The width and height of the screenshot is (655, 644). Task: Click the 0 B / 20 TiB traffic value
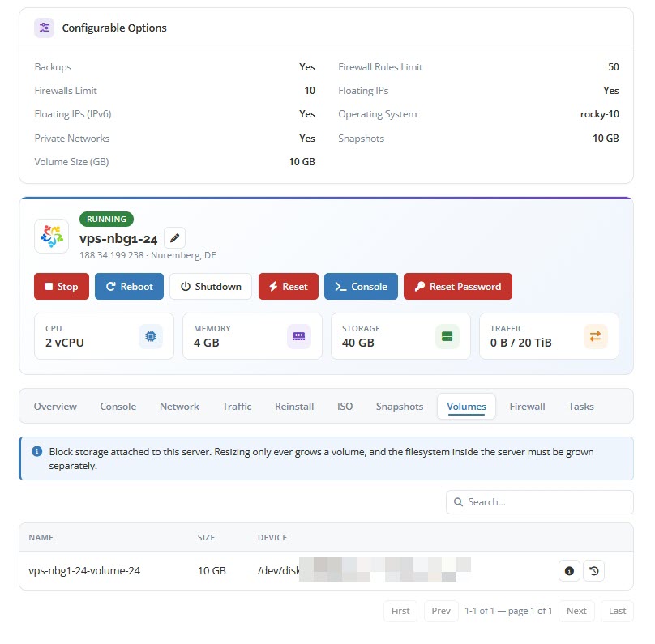click(521, 343)
